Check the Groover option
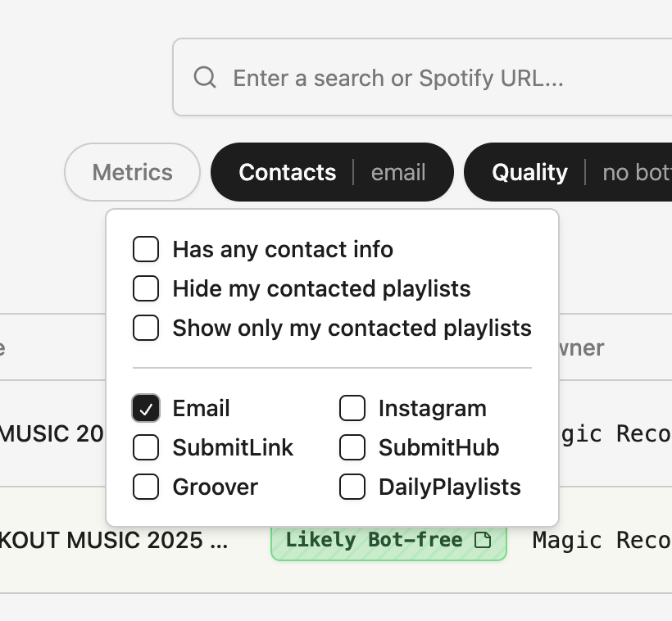Screen dimensions: 672x621 [146, 487]
